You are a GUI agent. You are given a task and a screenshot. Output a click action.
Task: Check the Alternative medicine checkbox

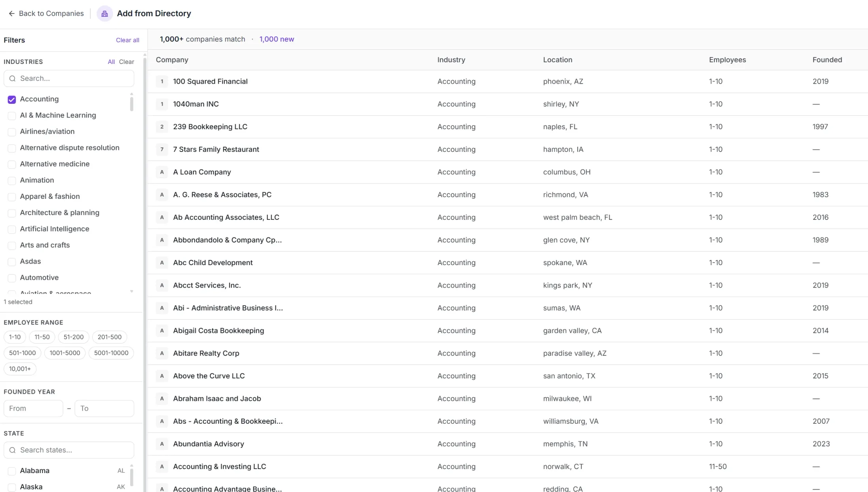(x=12, y=164)
